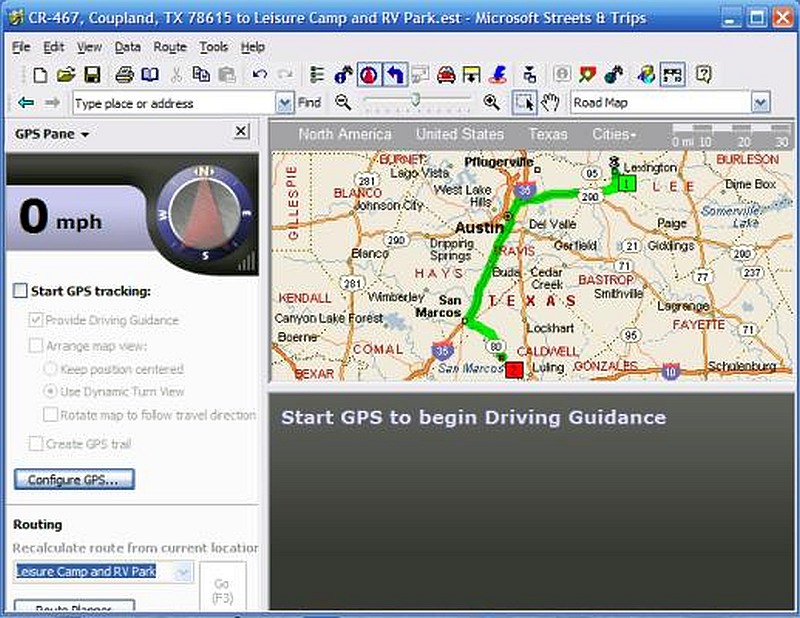Click the Austin label on the map
Image resolution: width=800 pixels, height=618 pixels.
click(x=479, y=228)
